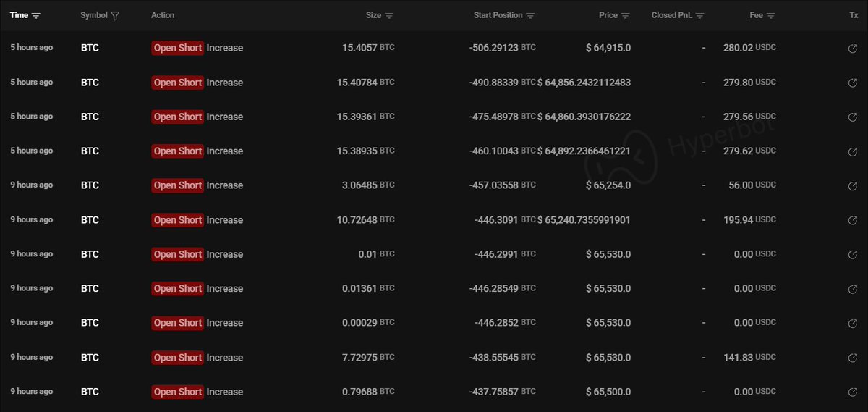Open transaction link for 0.79688 BTC trade

pos(853,392)
